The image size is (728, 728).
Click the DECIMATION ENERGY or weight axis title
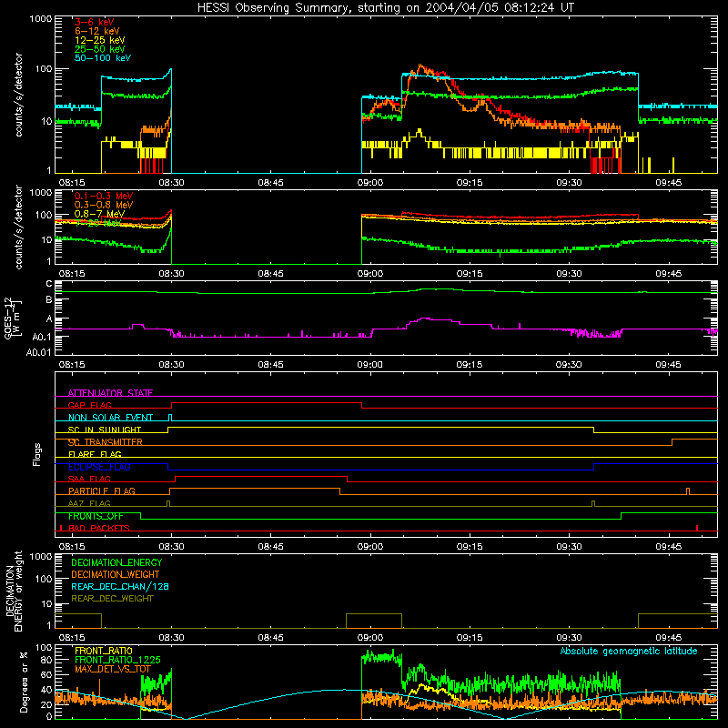(14, 591)
